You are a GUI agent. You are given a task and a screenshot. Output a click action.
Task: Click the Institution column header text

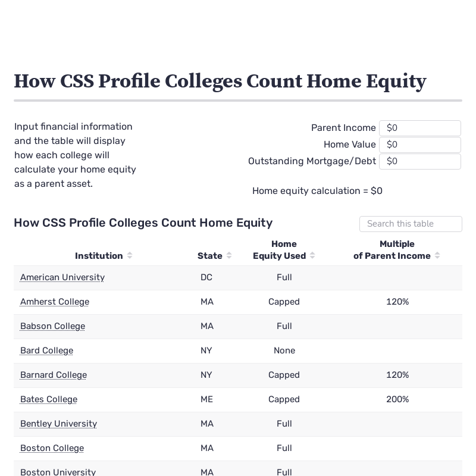pyautogui.click(x=99, y=256)
